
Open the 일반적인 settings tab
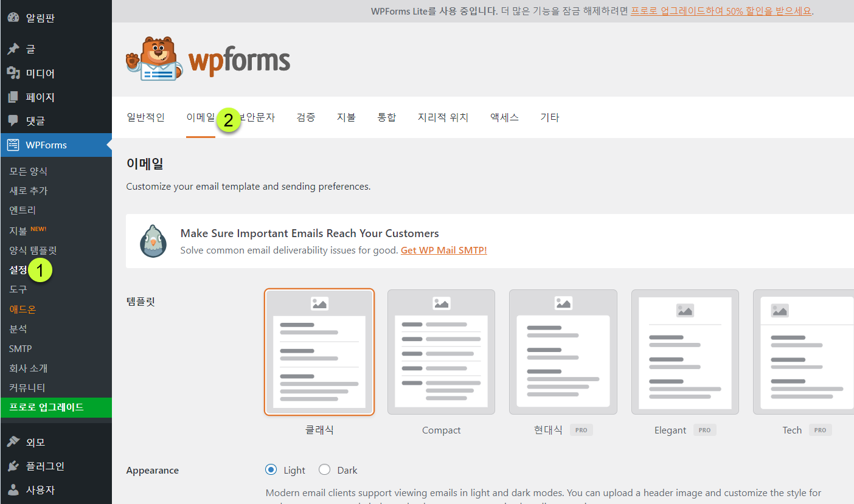[x=145, y=117]
